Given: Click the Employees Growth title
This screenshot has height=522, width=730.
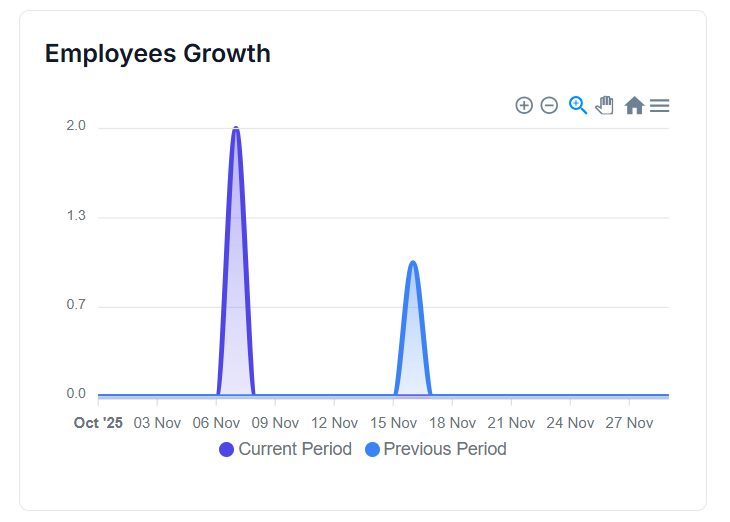Looking at the screenshot, I should pos(158,53).
